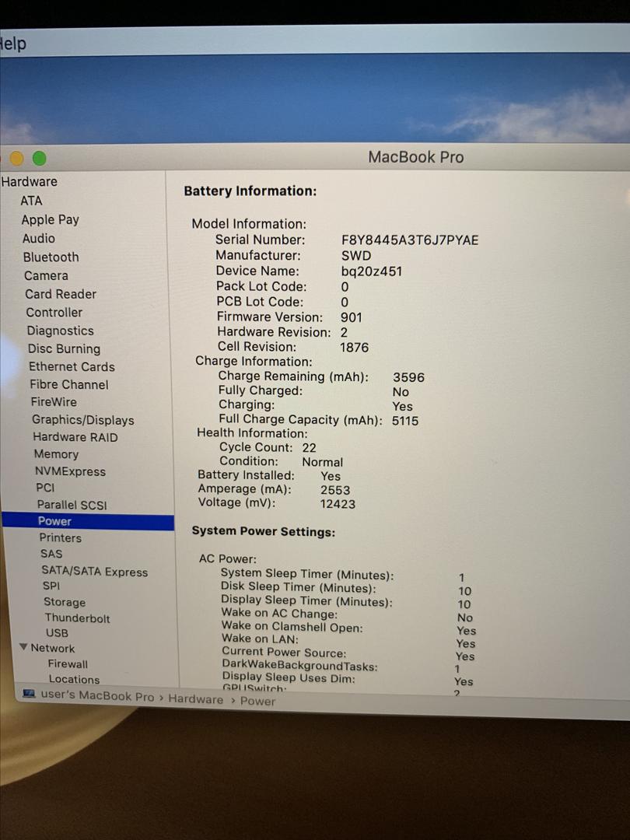Select Hardware RAID entry
Viewport: 630px width, 840px height.
click(75, 437)
